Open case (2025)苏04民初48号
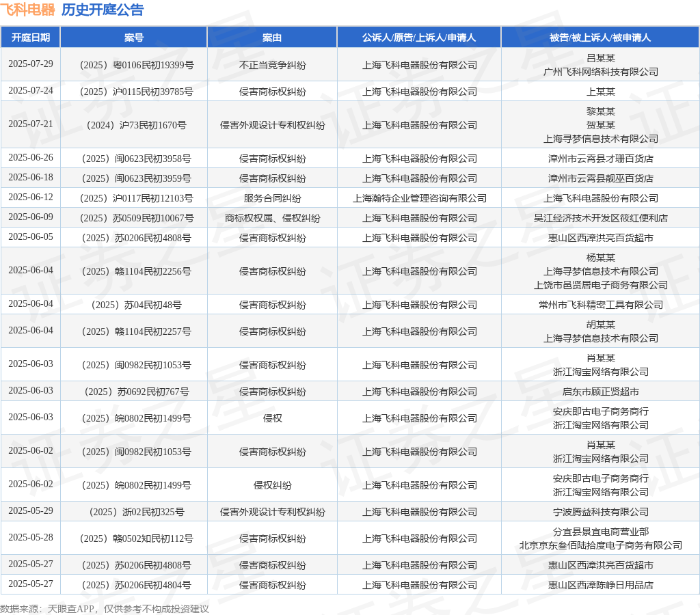 pyautogui.click(x=134, y=305)
